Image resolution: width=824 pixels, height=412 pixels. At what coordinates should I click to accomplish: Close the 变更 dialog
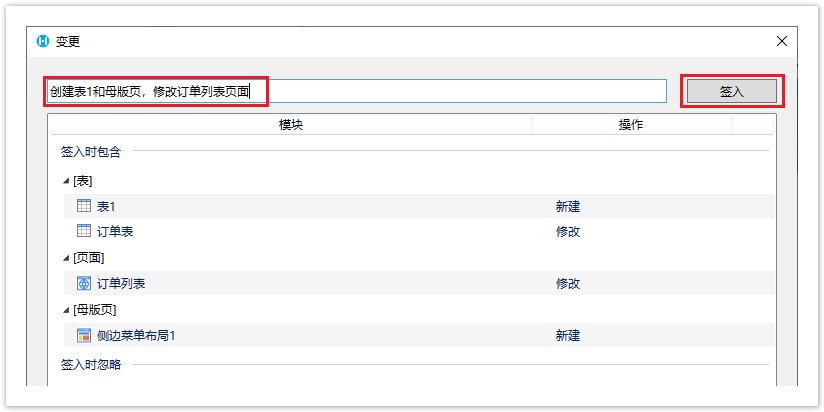coord(781,41)
